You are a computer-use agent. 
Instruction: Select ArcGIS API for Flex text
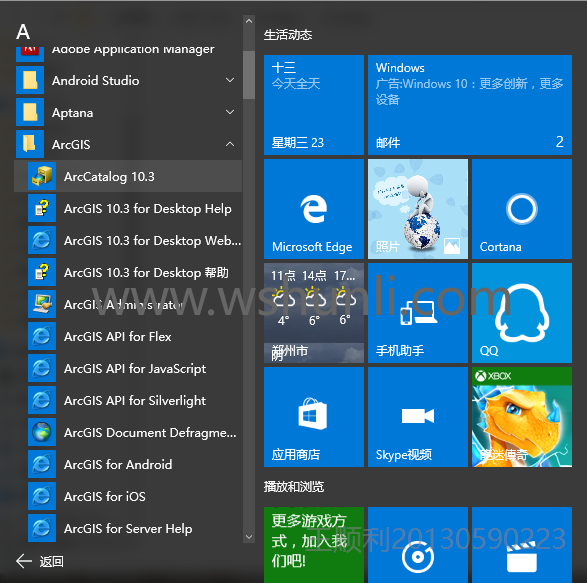(118, 337)
